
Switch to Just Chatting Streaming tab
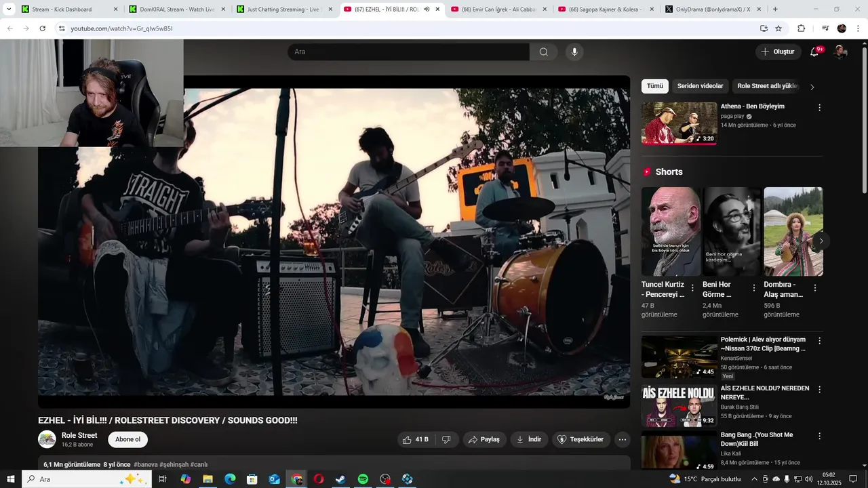285,9
